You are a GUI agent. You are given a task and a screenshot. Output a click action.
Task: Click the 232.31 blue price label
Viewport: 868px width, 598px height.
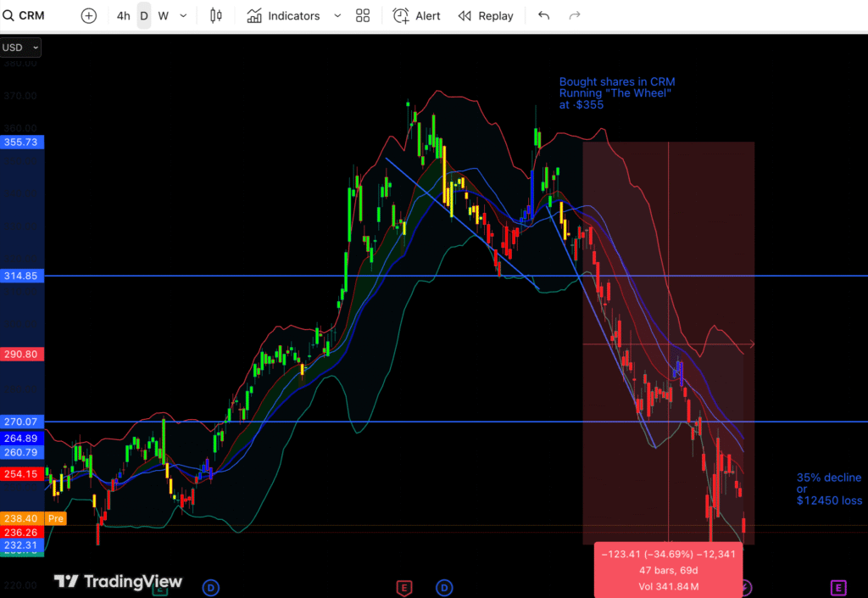point(21,545)
